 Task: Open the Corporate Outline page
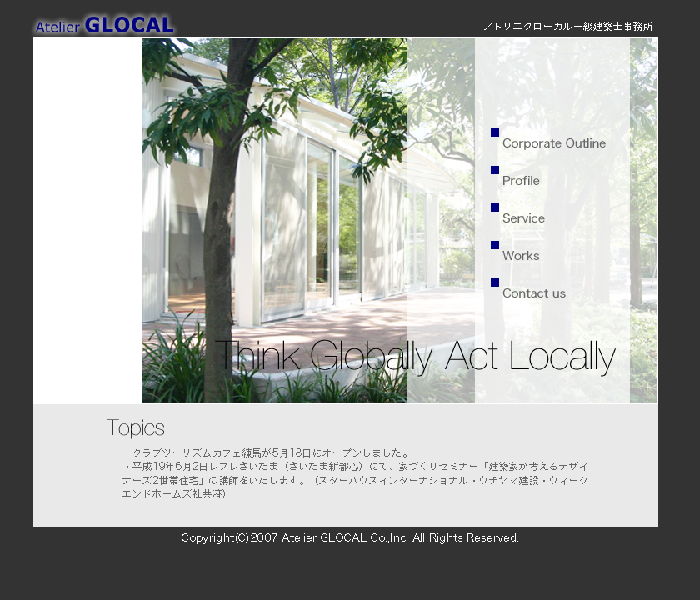(x=554, y=143)
